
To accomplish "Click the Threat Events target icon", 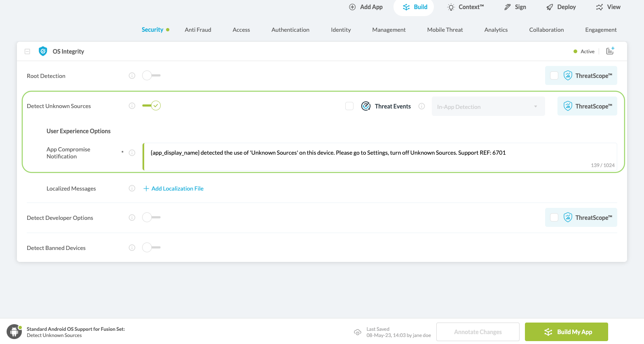I will (x=365, y=106).
